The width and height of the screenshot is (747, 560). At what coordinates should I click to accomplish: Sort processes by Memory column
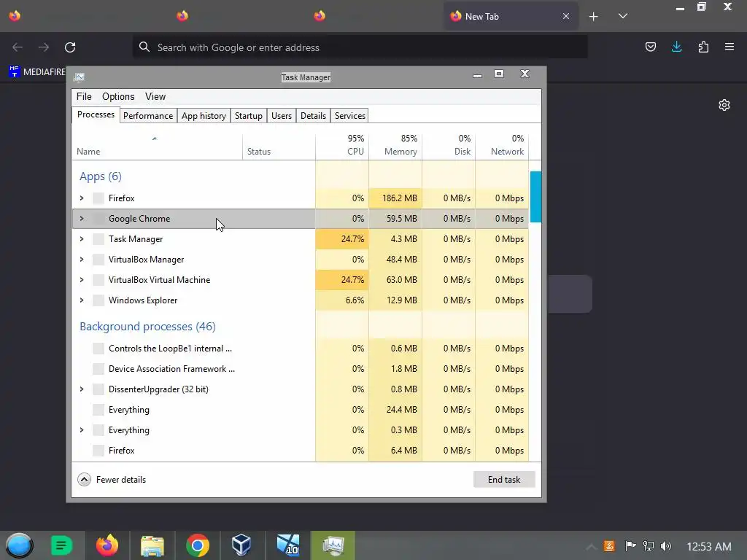[x=395, y=145]
